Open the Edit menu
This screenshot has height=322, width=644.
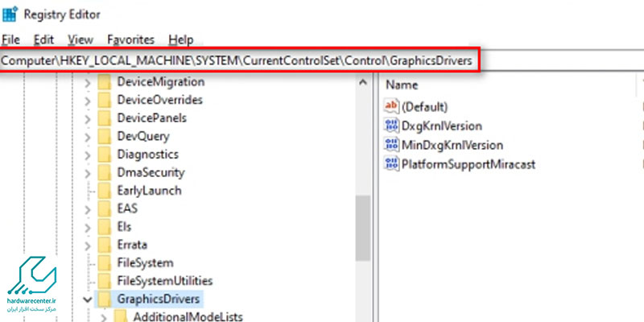[x=43, y=39]
